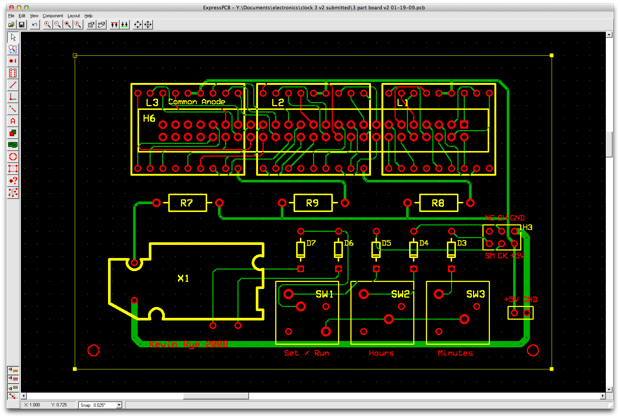The width and height of the screenshot is (620, 418).
Task: Select the Place Rectangle tool
Action: [x=13, y=132]
